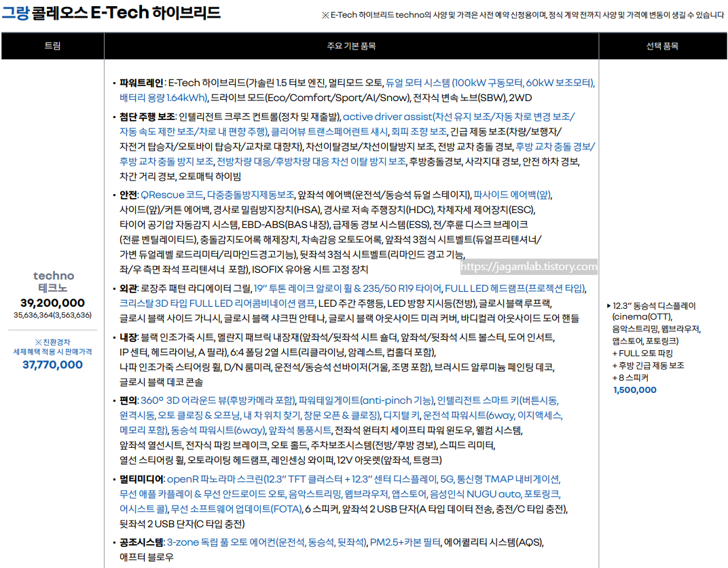728x568 pixels.
Task: Click the option price '1,500,000'
Action: click(635, 390)
